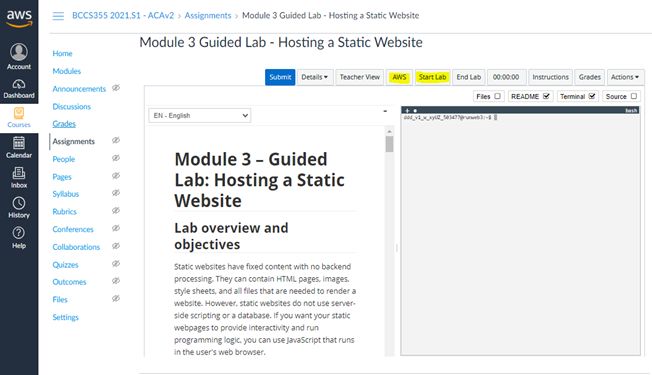Select Modules in course navigation
652x375 pixels.
pyautogui.click(x=67, y=71)
